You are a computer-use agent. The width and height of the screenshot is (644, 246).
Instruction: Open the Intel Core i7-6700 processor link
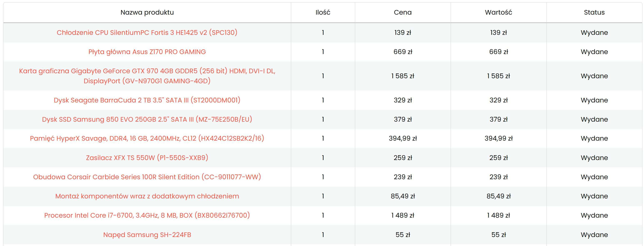point(147,215)
